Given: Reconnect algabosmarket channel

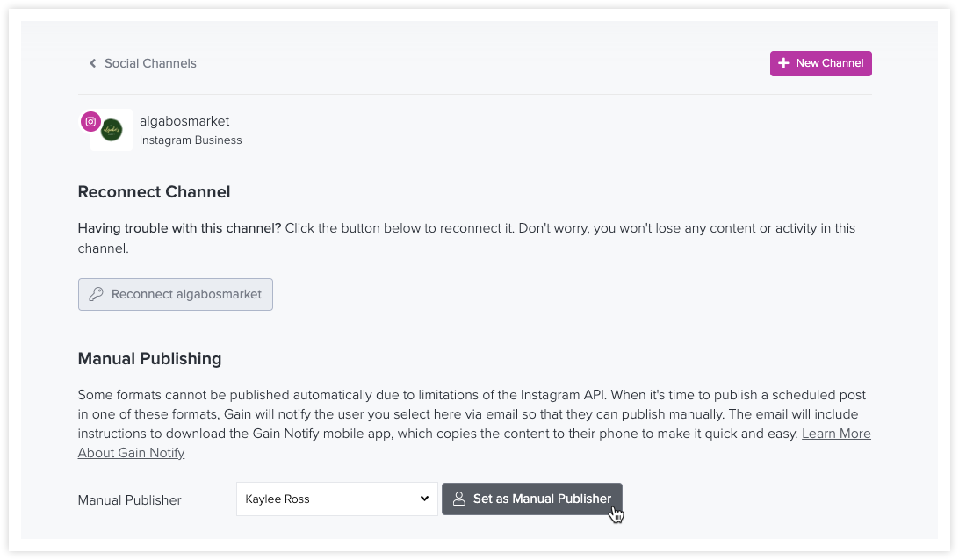Looking at the screenshot, I should [x=176, y=295].
